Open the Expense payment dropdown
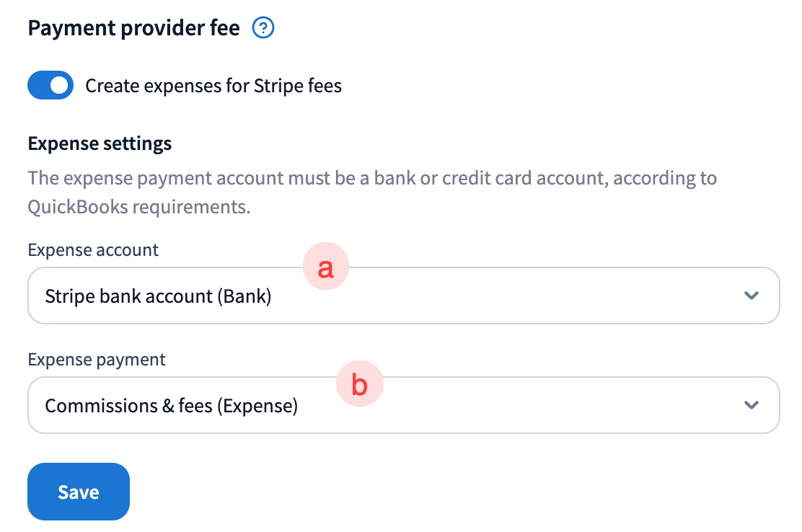The width and height of the screenshot is (802, 532). (403, 405)
